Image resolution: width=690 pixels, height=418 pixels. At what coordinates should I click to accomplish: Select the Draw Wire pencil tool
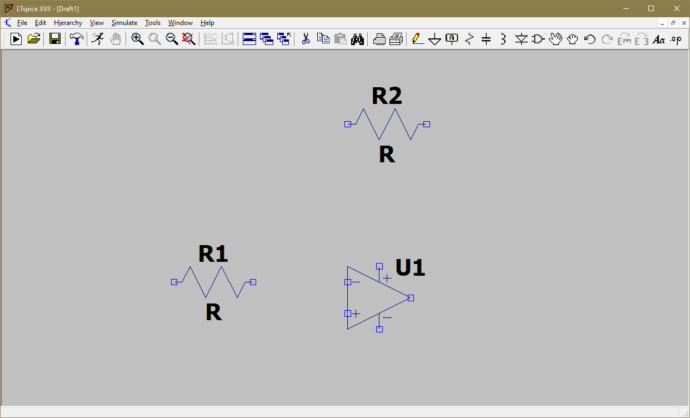point(417,39)
